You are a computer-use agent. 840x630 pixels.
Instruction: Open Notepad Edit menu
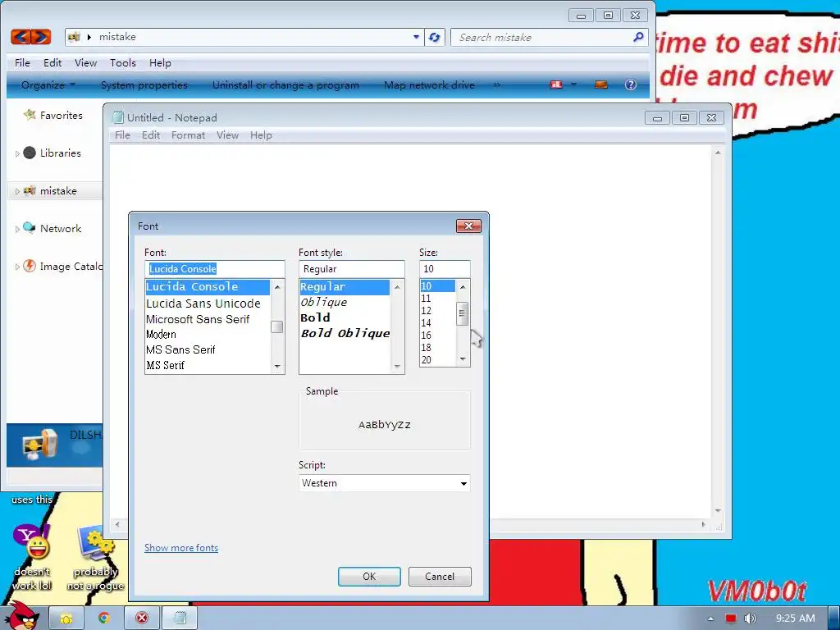coord(151,135)
